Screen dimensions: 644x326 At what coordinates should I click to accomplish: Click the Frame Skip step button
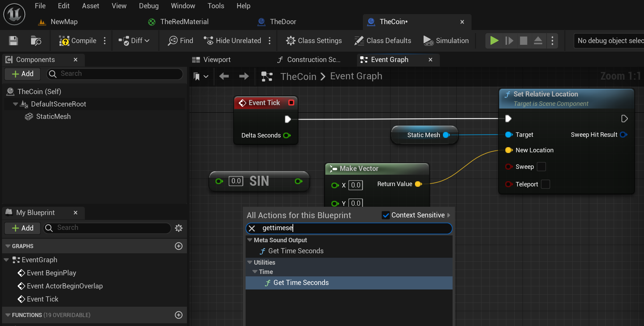pos(509,41)
